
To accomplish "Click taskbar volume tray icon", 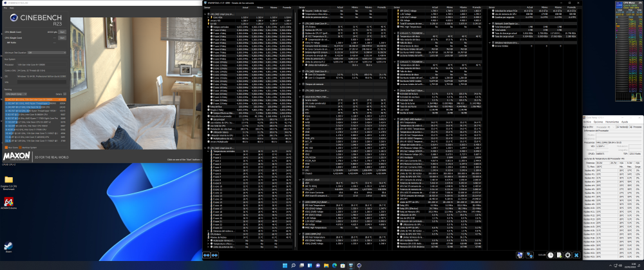I will point(621,265).
